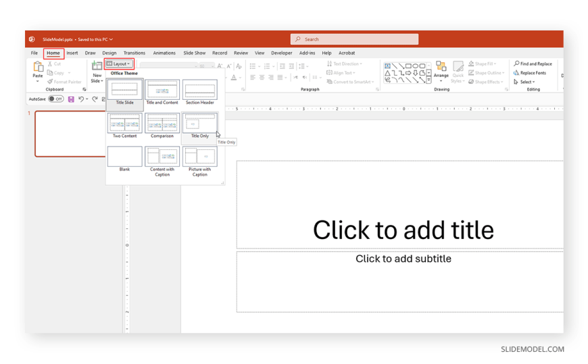Expand the shapes gallery More arrow
Viewport: 588px width, 364px height.
[428, 80]
